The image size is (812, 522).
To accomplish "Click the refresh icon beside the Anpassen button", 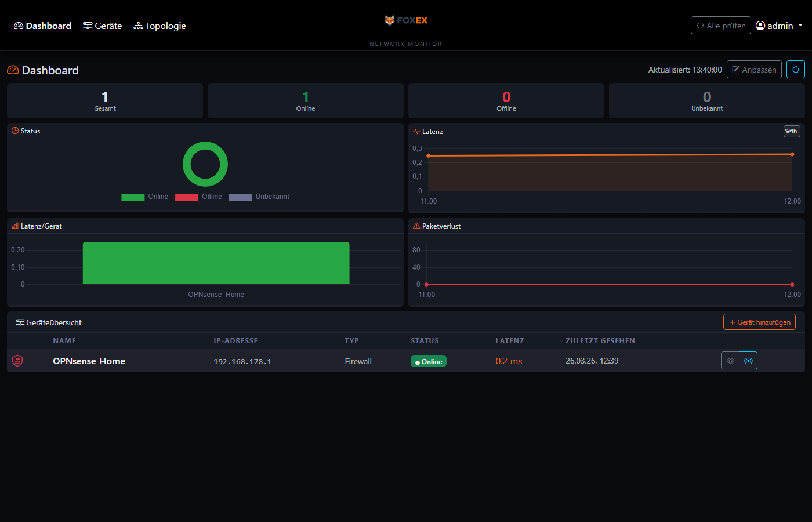I will coord(795,69).
